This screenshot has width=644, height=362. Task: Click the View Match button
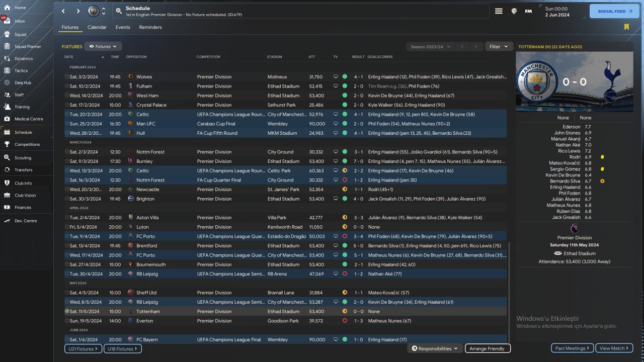(614, 348)
